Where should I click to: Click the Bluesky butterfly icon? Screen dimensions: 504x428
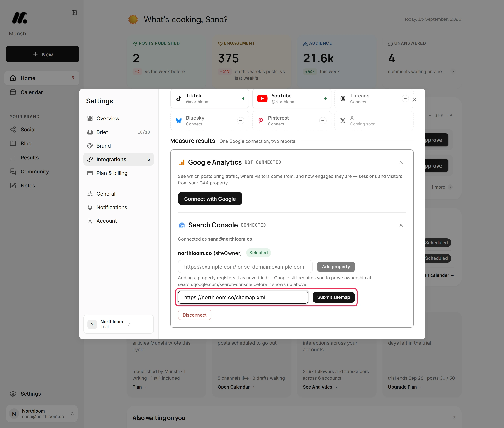(x=179, y=121)
